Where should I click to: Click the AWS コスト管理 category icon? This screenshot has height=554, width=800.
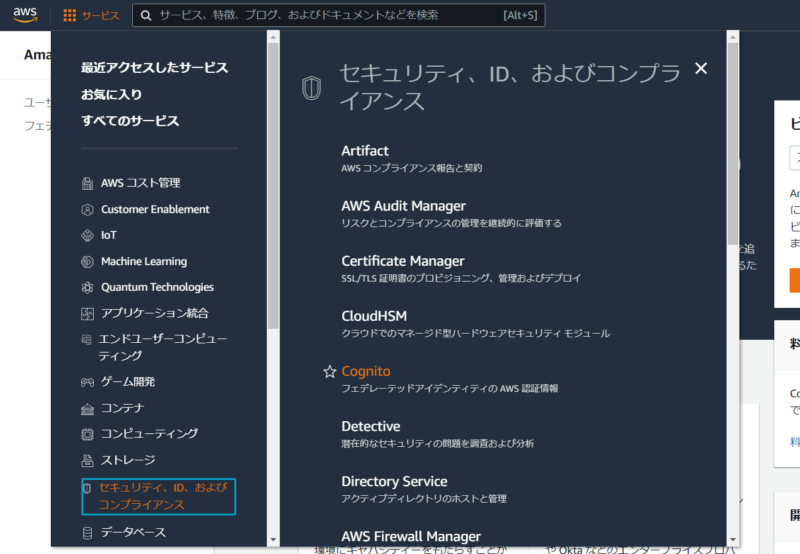pos(88,184)
